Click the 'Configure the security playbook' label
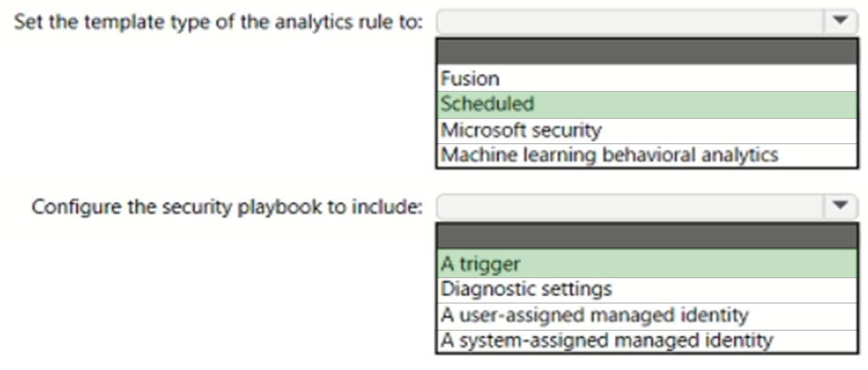Screen dimensions: 868x370 (227, 207)
